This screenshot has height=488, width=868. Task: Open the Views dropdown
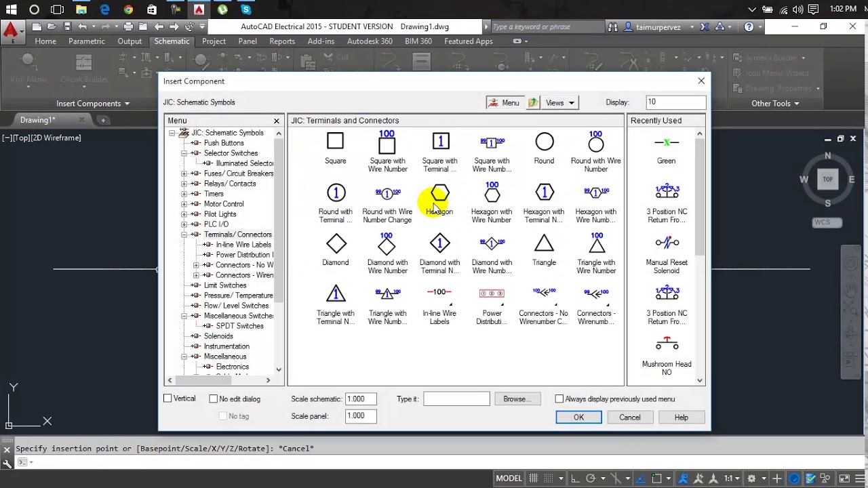pyautogui.click(x=560, y=103)
